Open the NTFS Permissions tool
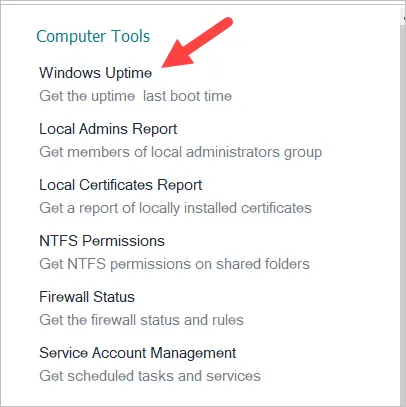 pos(102,241)
